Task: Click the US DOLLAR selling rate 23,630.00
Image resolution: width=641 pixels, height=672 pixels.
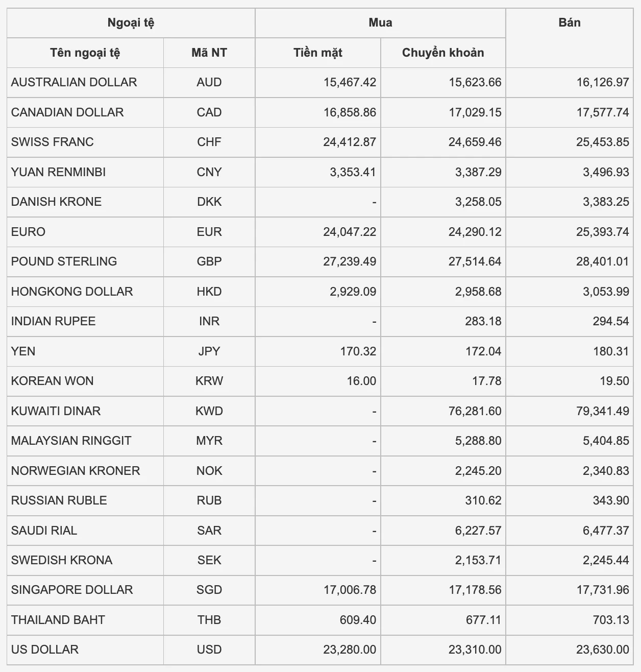Action: tap(602, 650)
